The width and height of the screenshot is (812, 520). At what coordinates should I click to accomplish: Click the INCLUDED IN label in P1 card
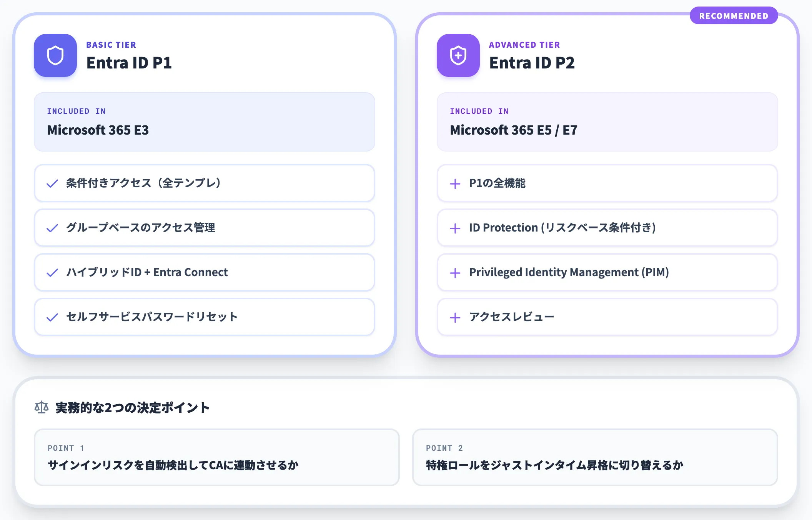click(x=76, y=111)
